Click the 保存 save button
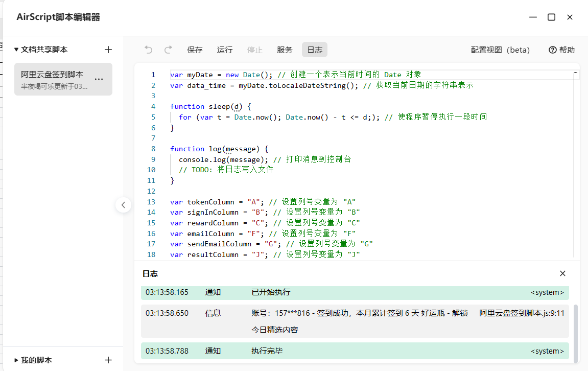 (x=195, y=50)
